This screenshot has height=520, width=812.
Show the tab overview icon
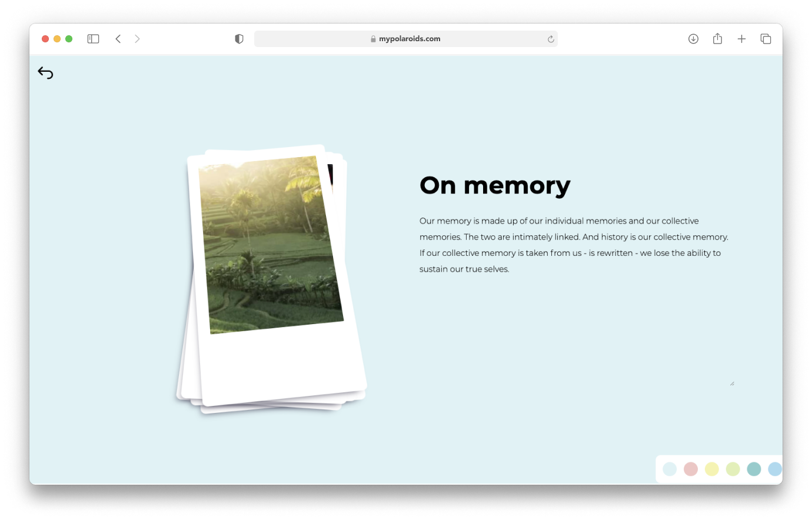(x=766, y=39)
